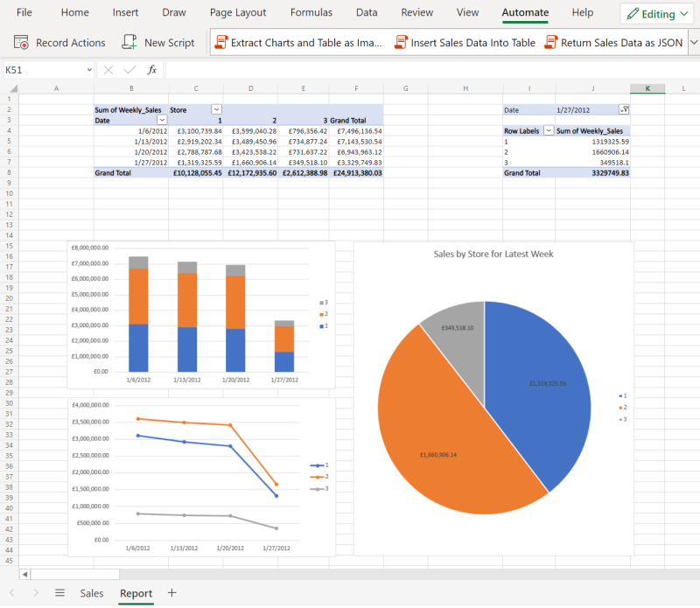Open the Page Layout tab

pos(238,12)
